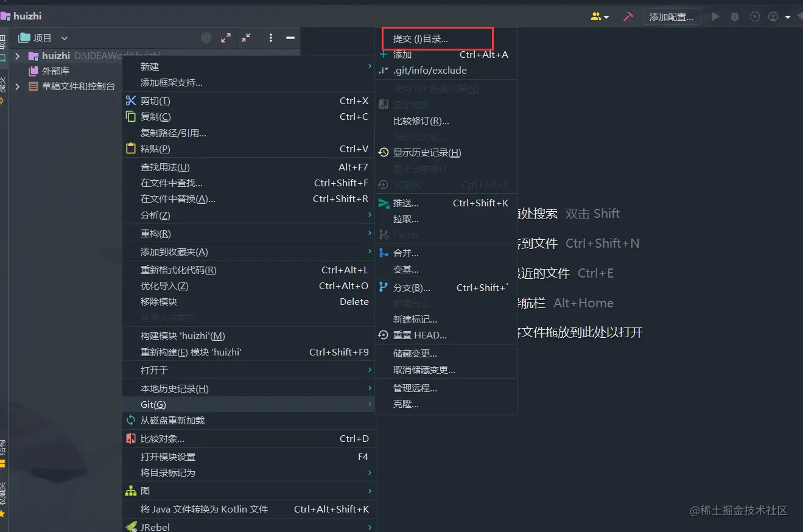Click the 添加配置... button
Viewport: 803px width, 532px height.
tap(672, 16)
